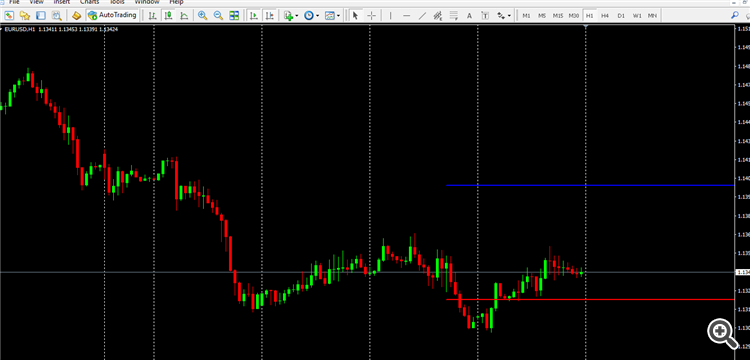Switch chart to line chart style

[184, 16]
